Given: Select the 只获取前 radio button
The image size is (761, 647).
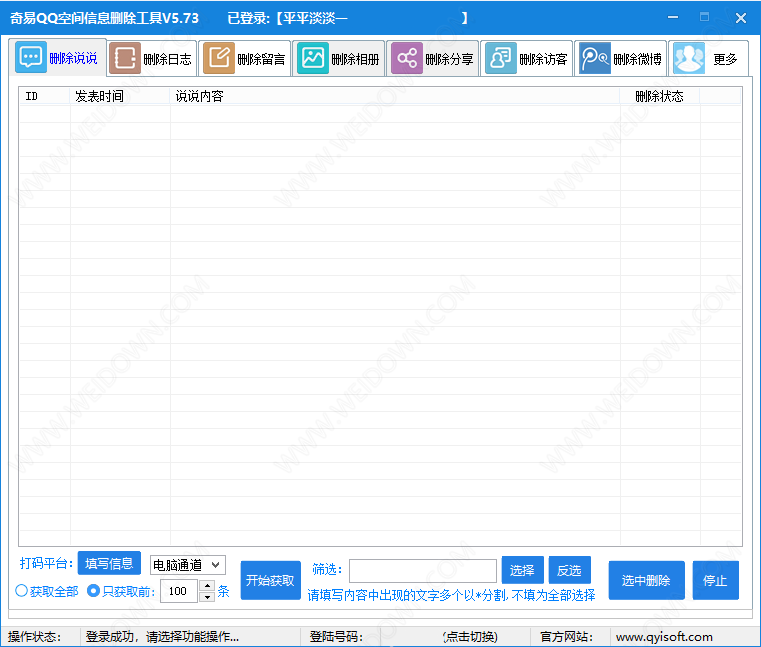Looking at the screenshot, I should point(93,591).
